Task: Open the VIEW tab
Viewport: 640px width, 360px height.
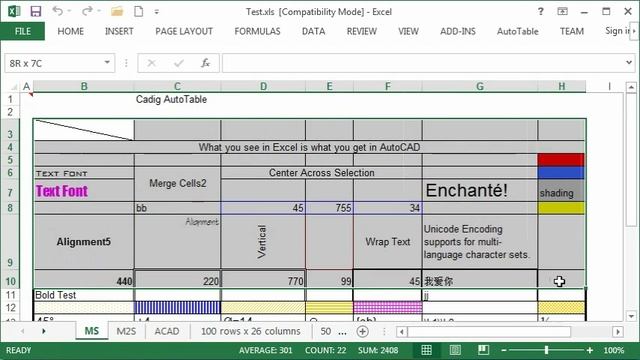Action: [408, 31]
